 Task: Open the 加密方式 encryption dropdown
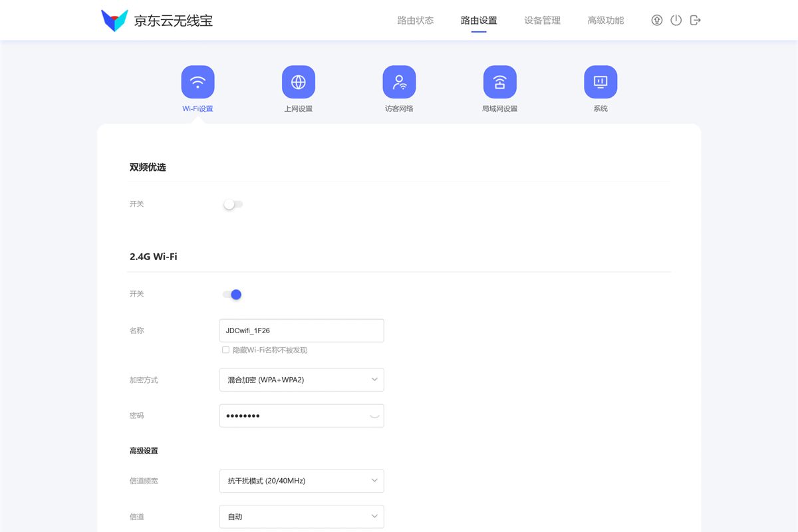(x=301, y=380)
